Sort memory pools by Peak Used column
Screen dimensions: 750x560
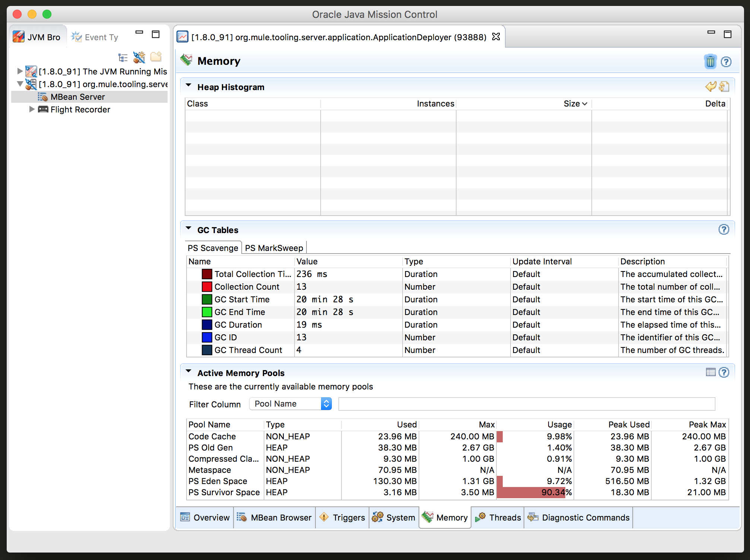click(x=613, y=424)
